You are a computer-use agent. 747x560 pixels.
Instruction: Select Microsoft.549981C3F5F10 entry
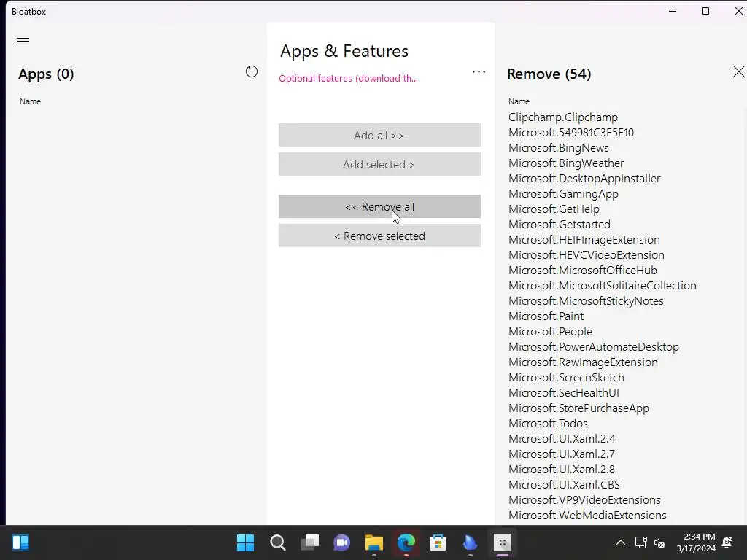[x=570, y=133]
